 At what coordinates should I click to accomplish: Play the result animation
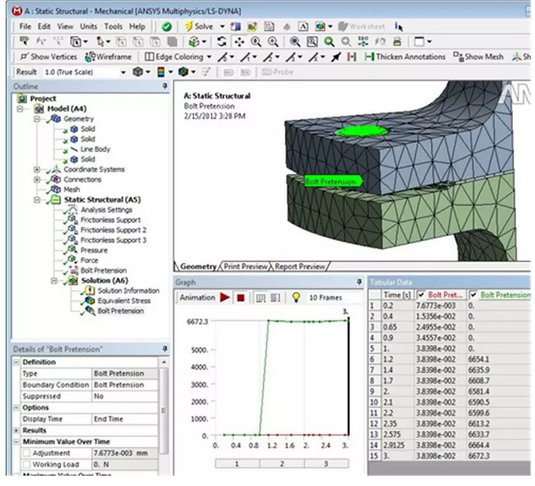pos(225,298)
